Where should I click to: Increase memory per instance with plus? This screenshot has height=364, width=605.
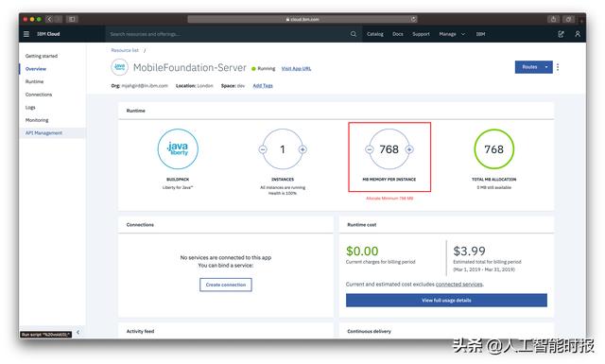tap(409, 149)
